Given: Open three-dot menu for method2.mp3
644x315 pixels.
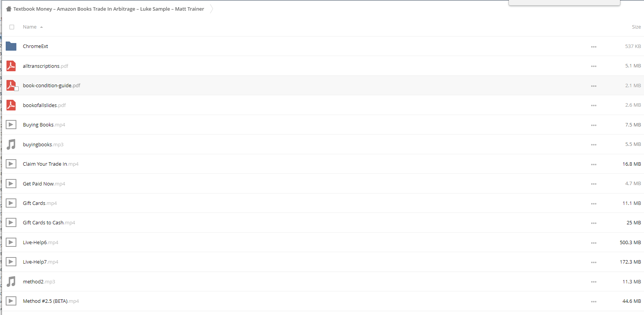Looking at the screenshot, I should [593, 282].
